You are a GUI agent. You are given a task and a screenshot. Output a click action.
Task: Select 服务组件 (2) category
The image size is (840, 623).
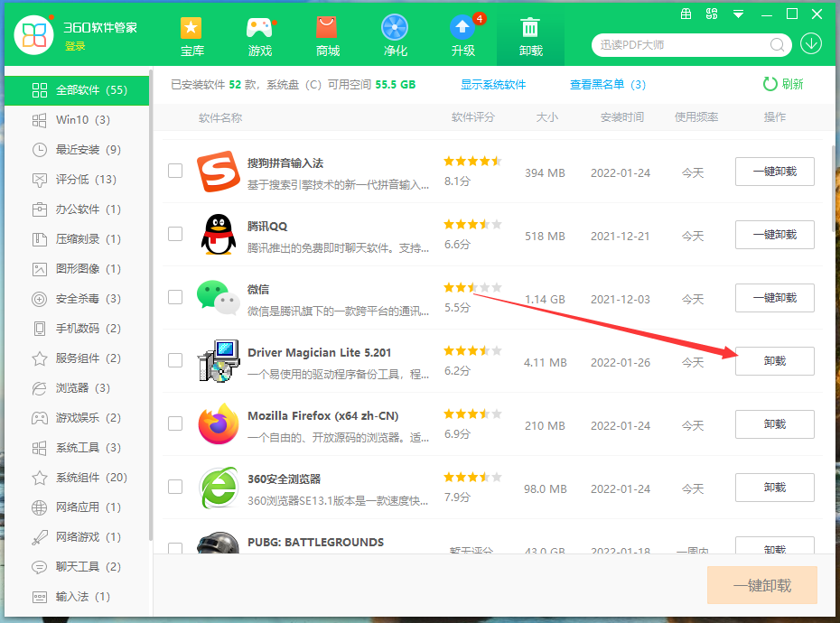(x=77, y=358)
